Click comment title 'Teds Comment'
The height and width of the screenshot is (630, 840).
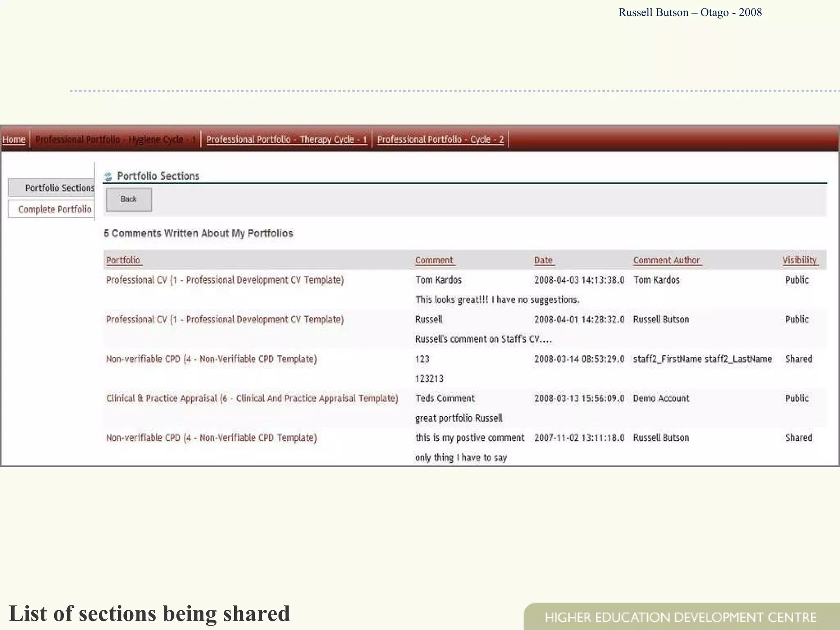tap(445, 398)
